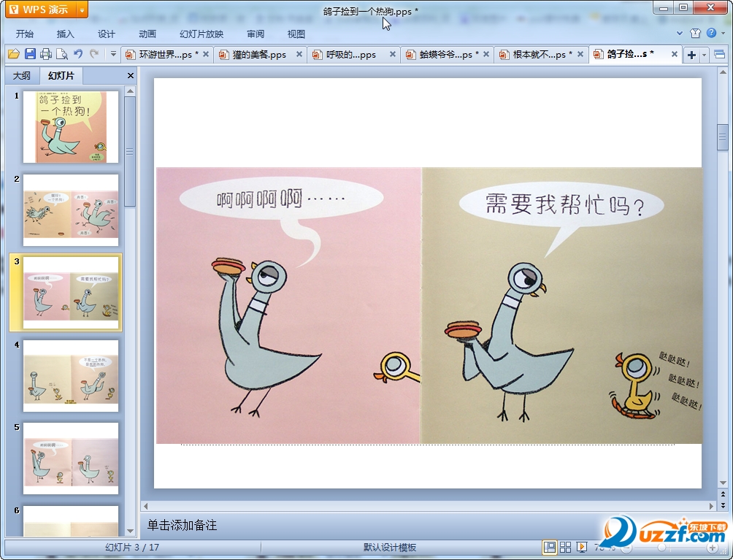The width and height of the screenshot is (733, 560).
Task: Expand the WPS 演示 button dropdown arrow
Action: pyautogui.click(x=82, y=9)
